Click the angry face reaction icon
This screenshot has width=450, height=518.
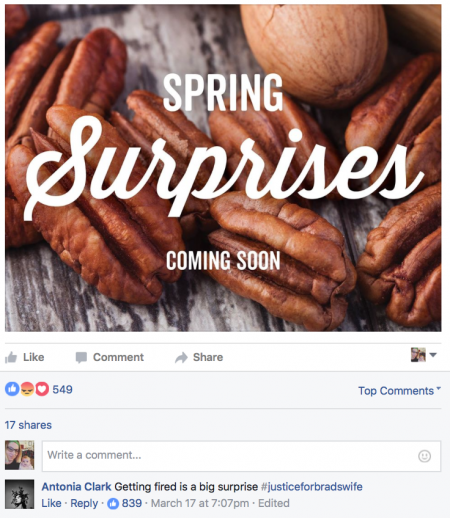tap(27, 389)
